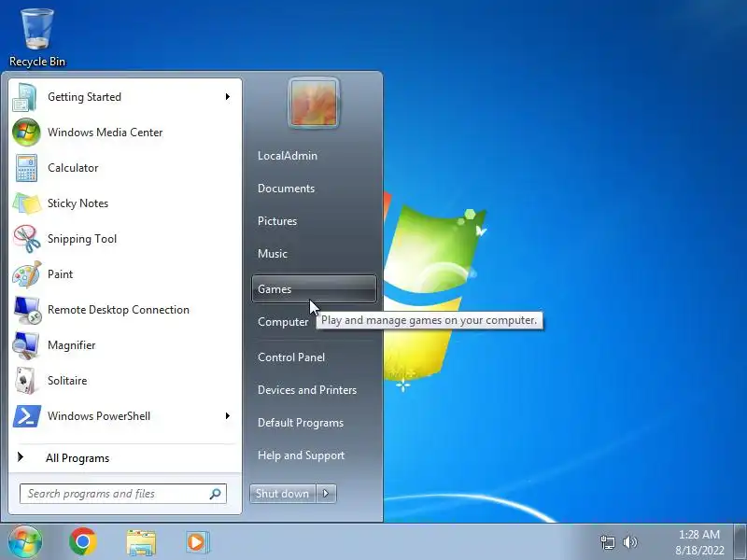Launch Windows PowerShell icon

27,416
